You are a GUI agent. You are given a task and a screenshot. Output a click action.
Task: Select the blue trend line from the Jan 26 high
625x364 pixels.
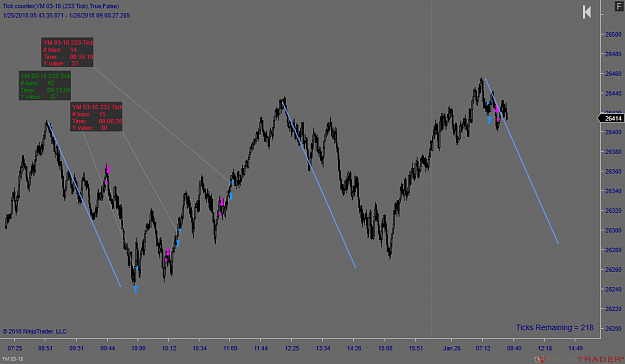click(x=521, y=161)
